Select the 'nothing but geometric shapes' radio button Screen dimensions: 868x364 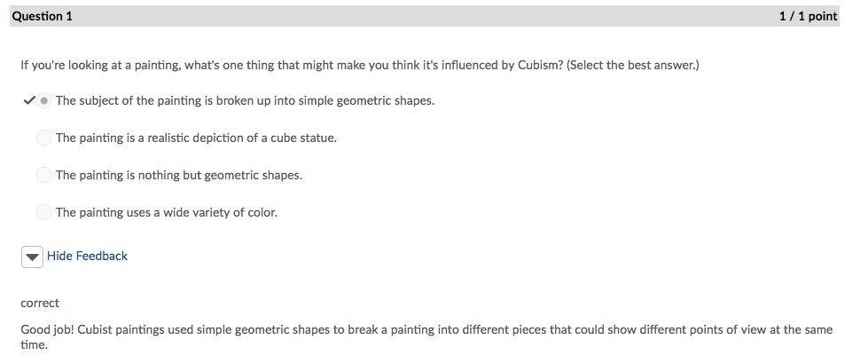[43, 175]
